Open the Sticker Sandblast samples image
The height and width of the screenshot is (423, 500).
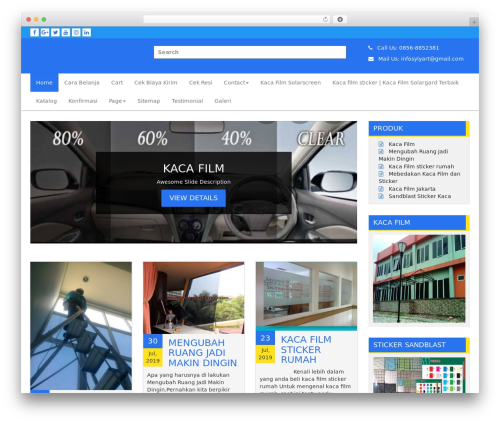click(x=419, y=375)
